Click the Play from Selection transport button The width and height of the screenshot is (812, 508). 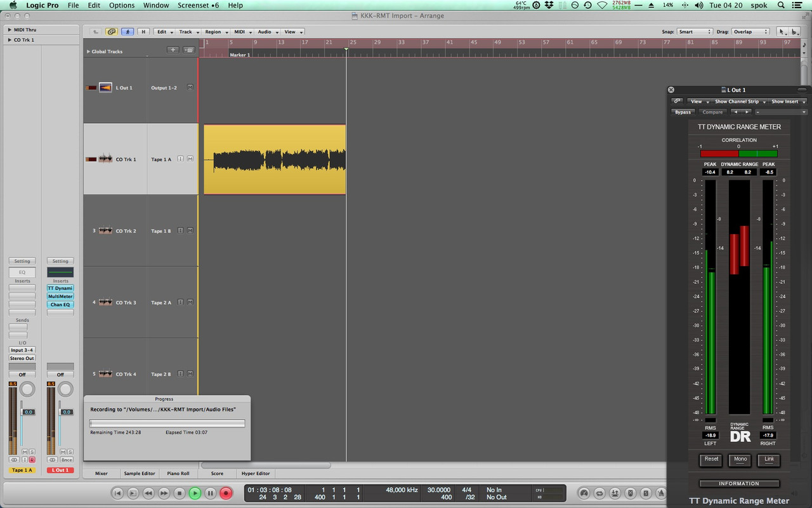pos(133,493)
